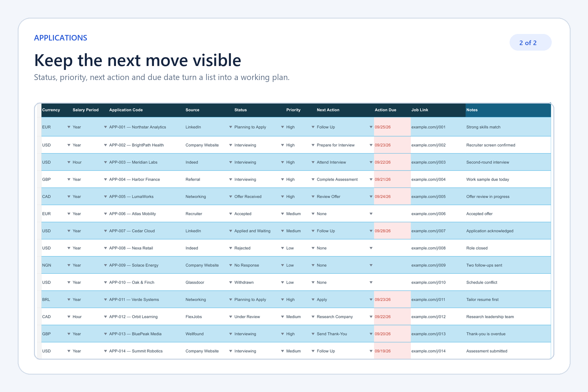Open Source dropdown in APP-010 Oak & Finch row

point(231,283)
